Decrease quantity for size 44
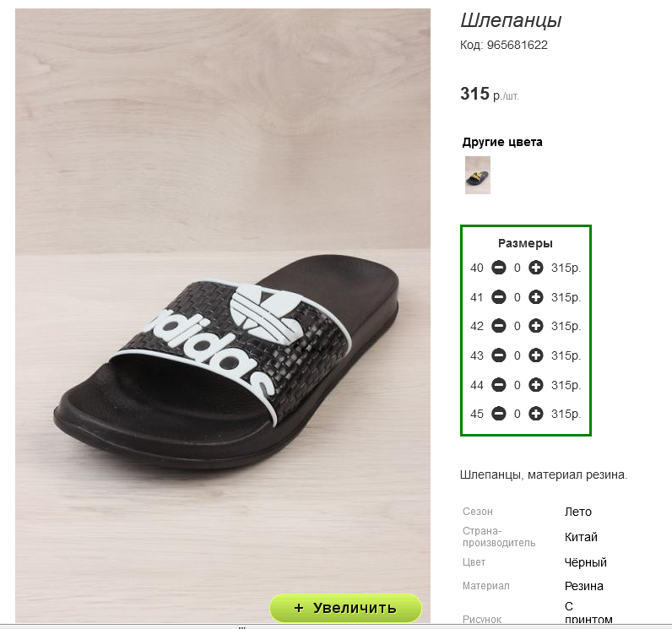 coord(499,385)
